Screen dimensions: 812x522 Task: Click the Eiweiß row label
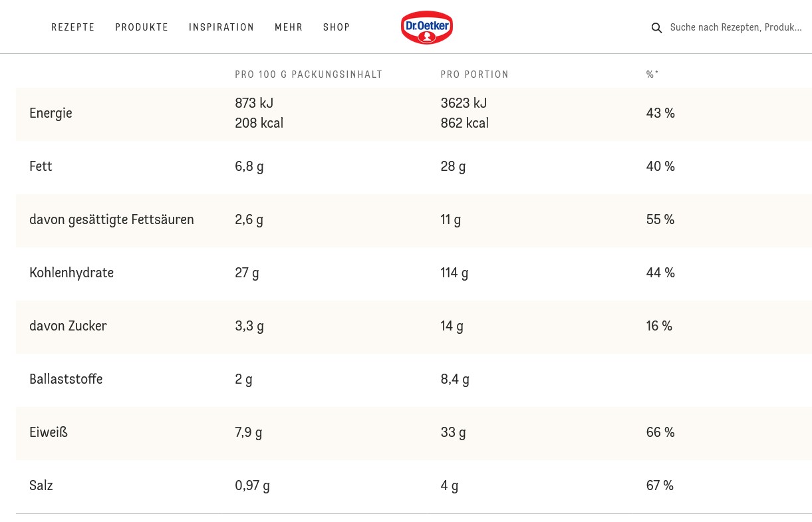pyautogui.click(x=49, y=432)
